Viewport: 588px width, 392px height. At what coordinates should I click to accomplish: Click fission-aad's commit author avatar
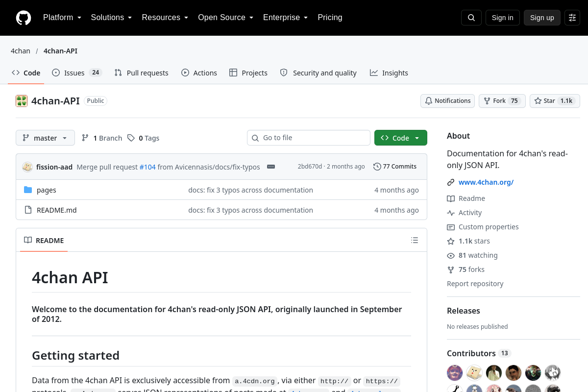[27, 167]
